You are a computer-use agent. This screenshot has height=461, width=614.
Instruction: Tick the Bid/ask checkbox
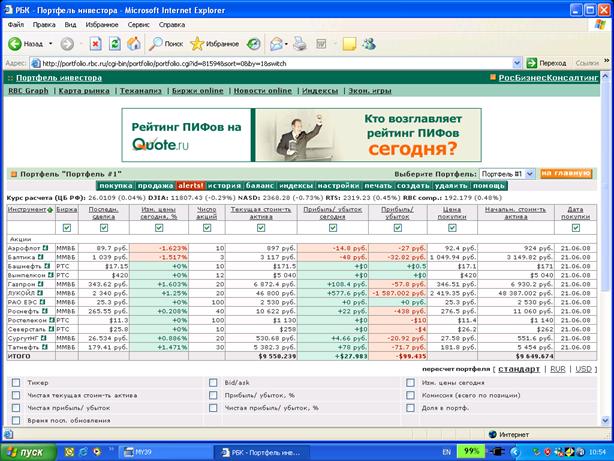pyautogui.click(x=213, y=383)
